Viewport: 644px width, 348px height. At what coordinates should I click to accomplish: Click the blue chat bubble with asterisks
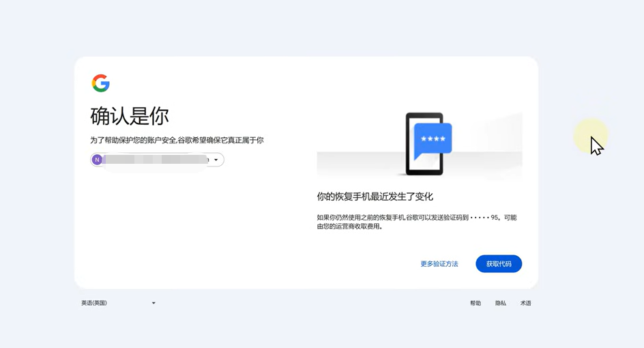434,140
